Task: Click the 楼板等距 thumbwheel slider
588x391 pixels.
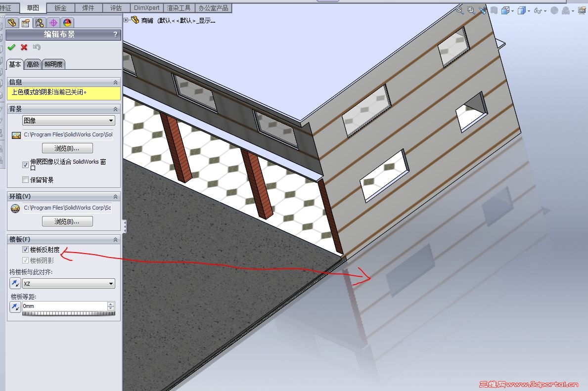Action: (69, 313)
